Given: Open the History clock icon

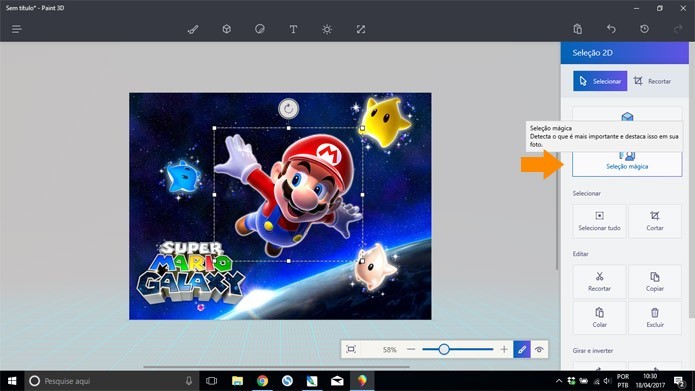Looking at the screenshot, I should [x=644, y=29].
